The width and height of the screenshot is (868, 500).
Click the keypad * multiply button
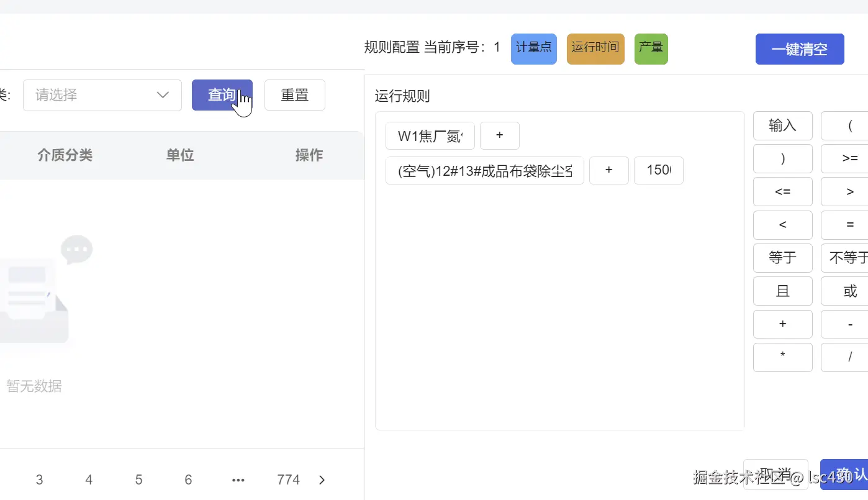pos(783,357)
